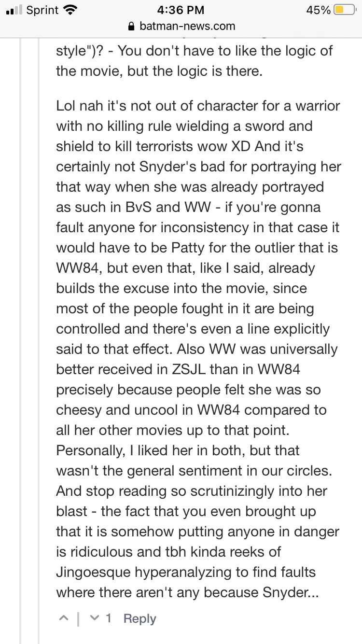Tap the line "the movie, but the logic is there."

click(x=159, y=71)
